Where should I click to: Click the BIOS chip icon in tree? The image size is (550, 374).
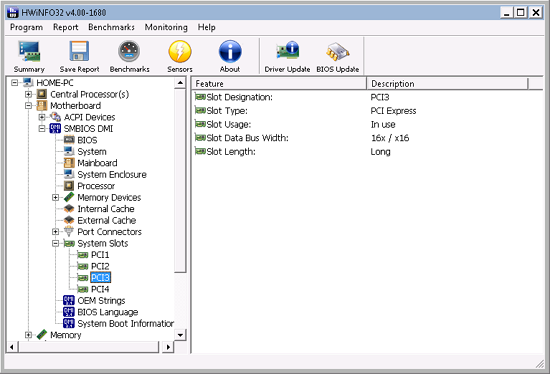click(x=69, y=140)
